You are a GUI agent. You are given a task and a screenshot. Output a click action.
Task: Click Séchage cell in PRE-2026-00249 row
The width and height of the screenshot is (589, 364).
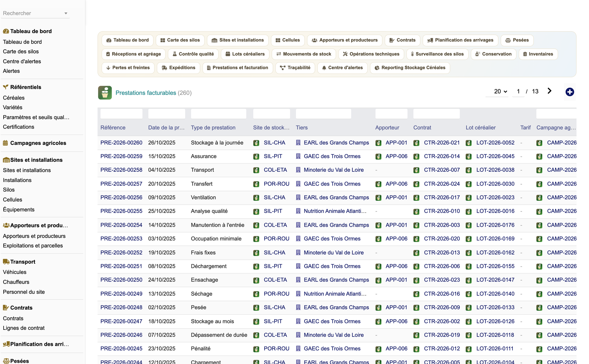pyautogui.click(x=202, y=294)
